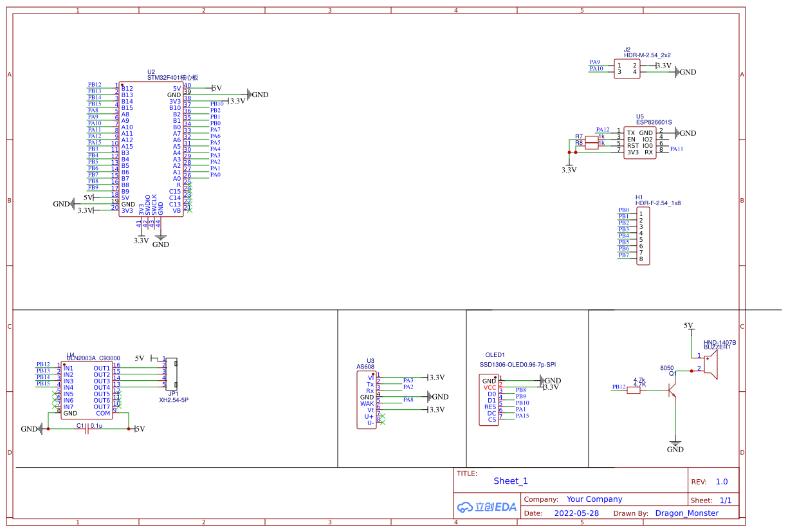Click the HND-1407B buzzer label

pos(720,343)
